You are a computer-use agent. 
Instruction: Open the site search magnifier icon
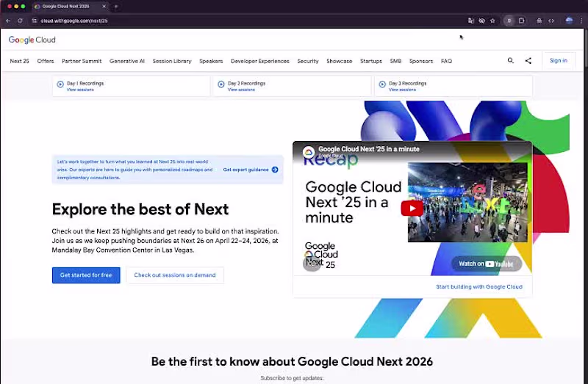[510, 60]
